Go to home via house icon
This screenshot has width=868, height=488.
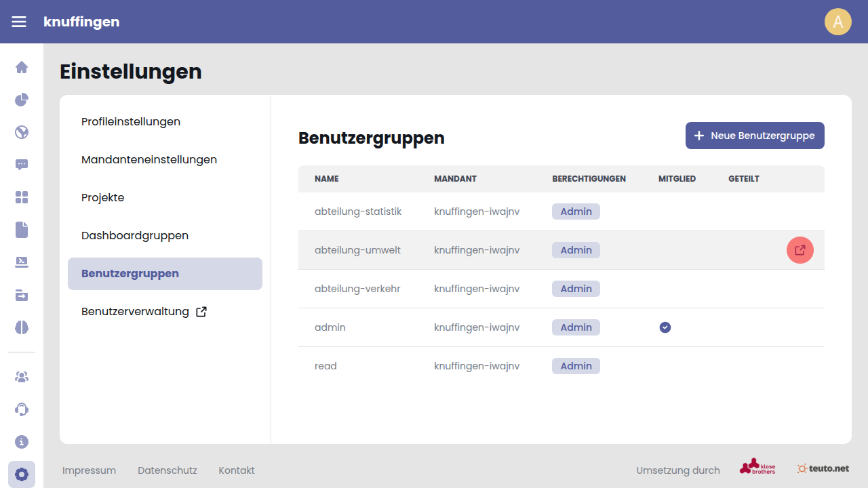point(22,67)
